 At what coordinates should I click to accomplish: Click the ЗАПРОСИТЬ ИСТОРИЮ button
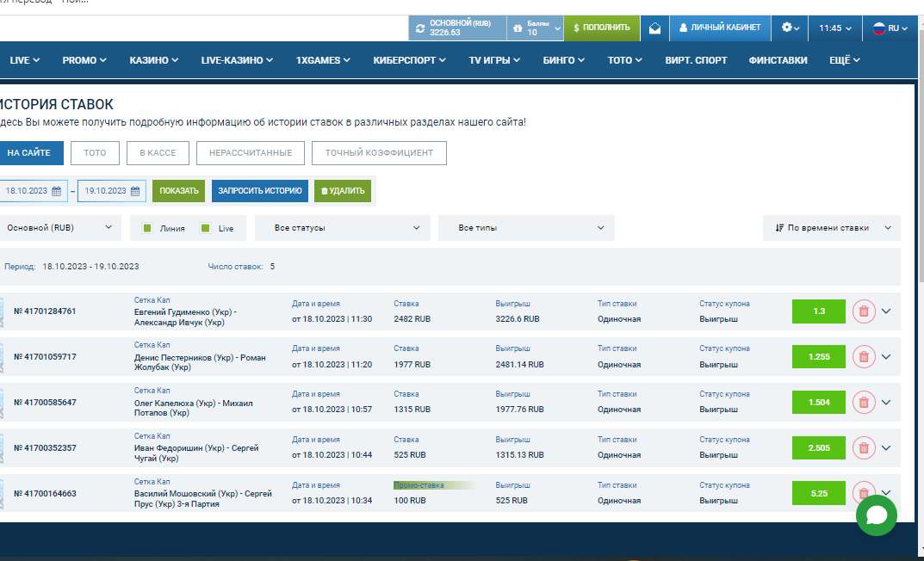(x=259, y=191)
